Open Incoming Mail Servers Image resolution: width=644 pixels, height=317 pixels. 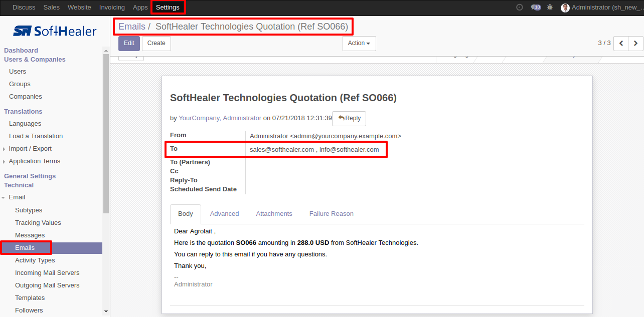click(x=47, y=273)
